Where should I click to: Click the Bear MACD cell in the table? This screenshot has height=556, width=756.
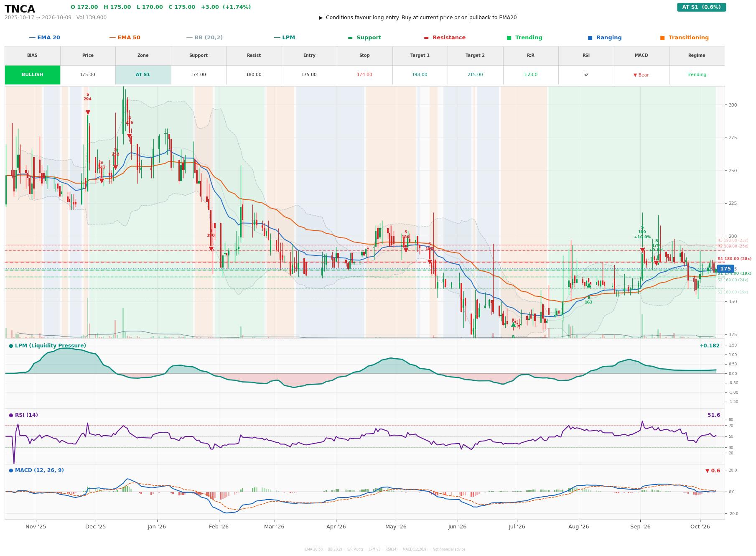pos(641,75)
